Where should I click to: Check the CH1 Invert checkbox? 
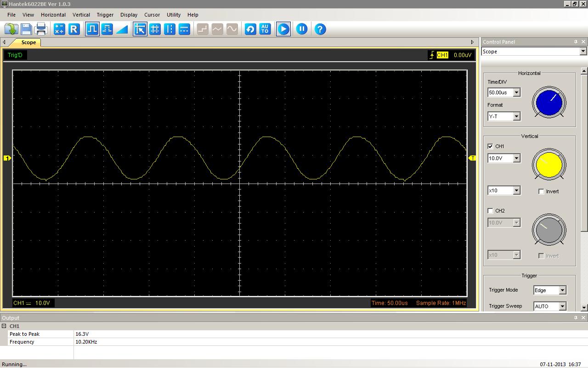(x=541, y=191)
